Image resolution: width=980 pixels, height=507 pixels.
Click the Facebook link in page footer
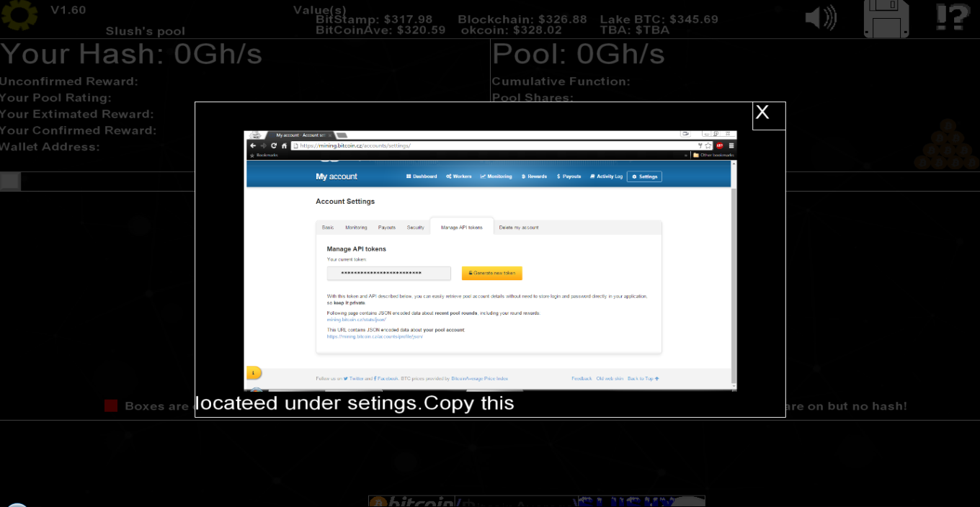[386, 378]
